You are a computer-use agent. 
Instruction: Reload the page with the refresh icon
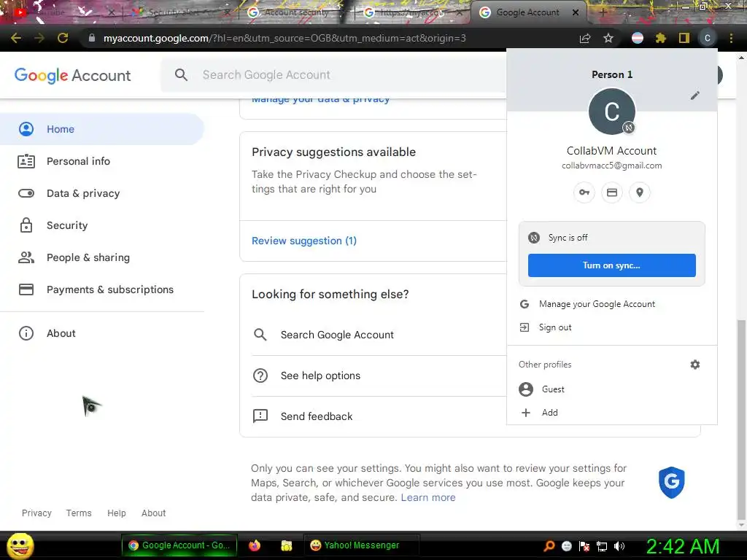tap(63, 38)
